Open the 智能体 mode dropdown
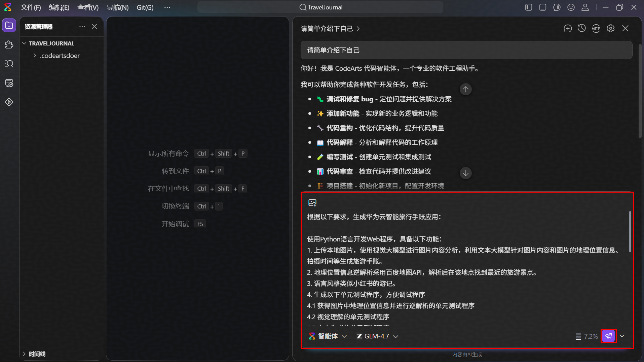This screenshot has width=644, height=362. click(328, 336)
